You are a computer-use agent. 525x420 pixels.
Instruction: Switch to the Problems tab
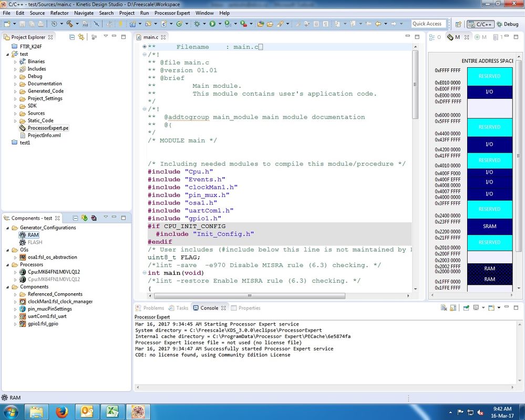coord(150,308)
